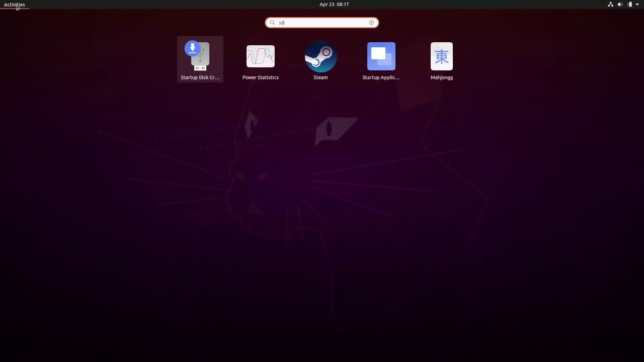Screen dimensions: 644x362
Task: Start the Mahjongg game
Action: (441, 59)
